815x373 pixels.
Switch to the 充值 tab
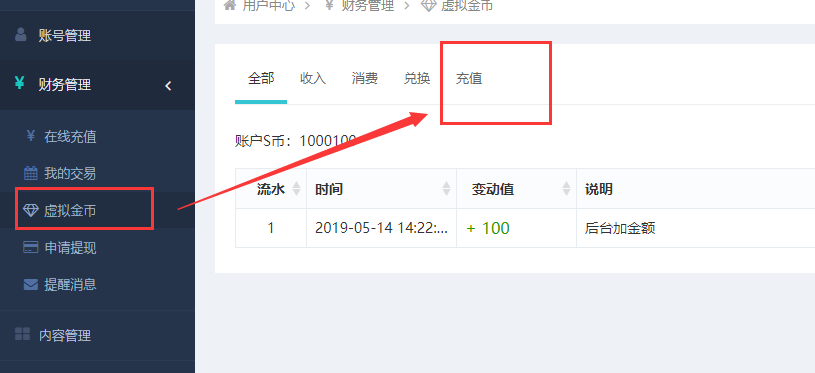pyautogui.click(x=469, y=78)
